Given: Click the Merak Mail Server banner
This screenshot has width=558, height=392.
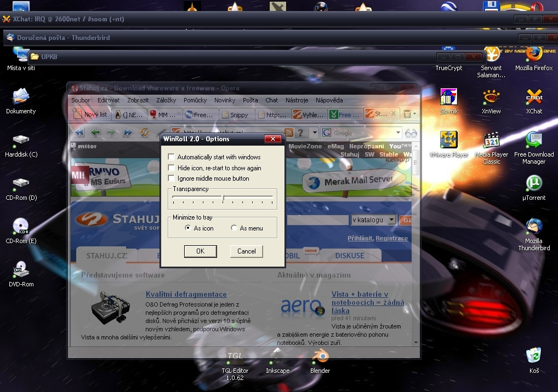Looking at the screenshot, I should pos(354,180).
